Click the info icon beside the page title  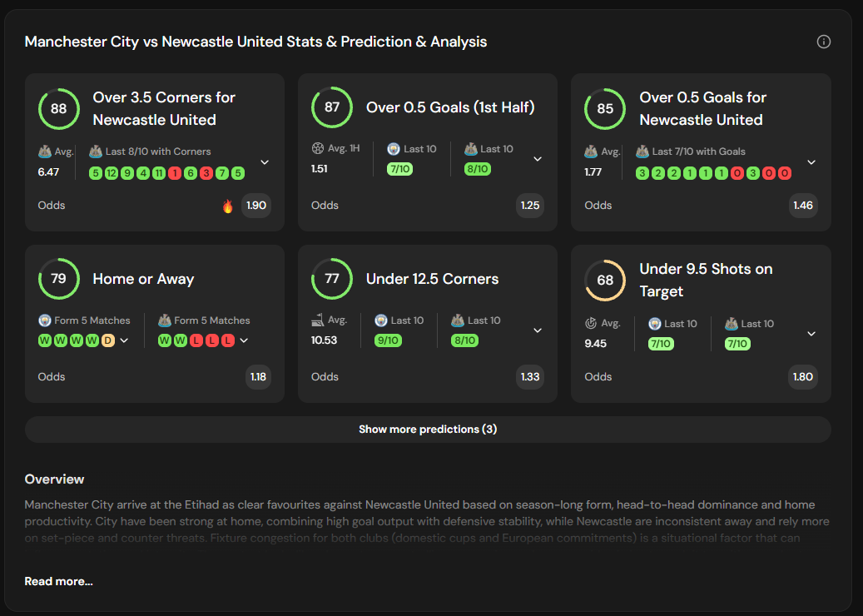click(823, 42)
